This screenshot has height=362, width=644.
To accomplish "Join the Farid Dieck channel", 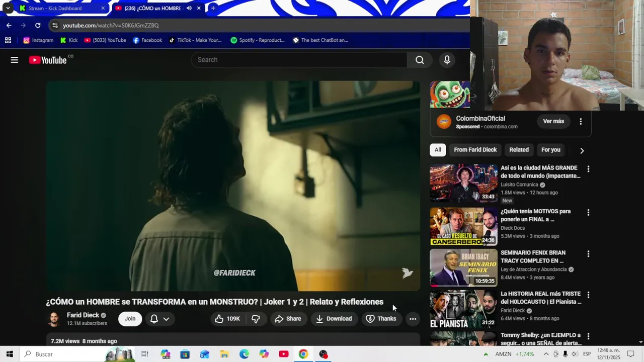I will point(130,319).
